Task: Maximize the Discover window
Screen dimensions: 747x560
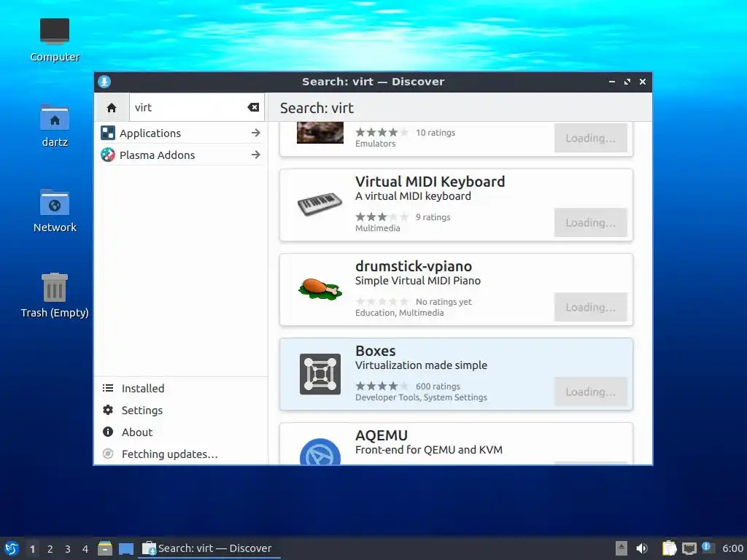Action: tap(627, 82)
